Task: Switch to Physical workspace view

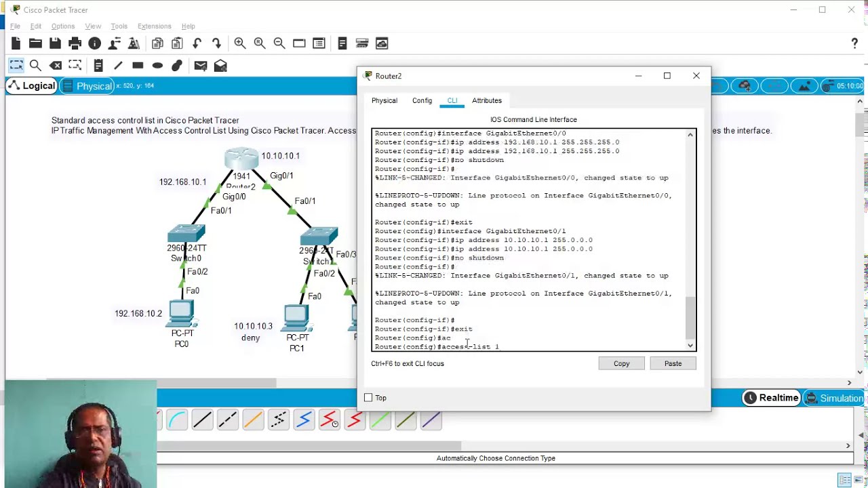Action: 87,86
